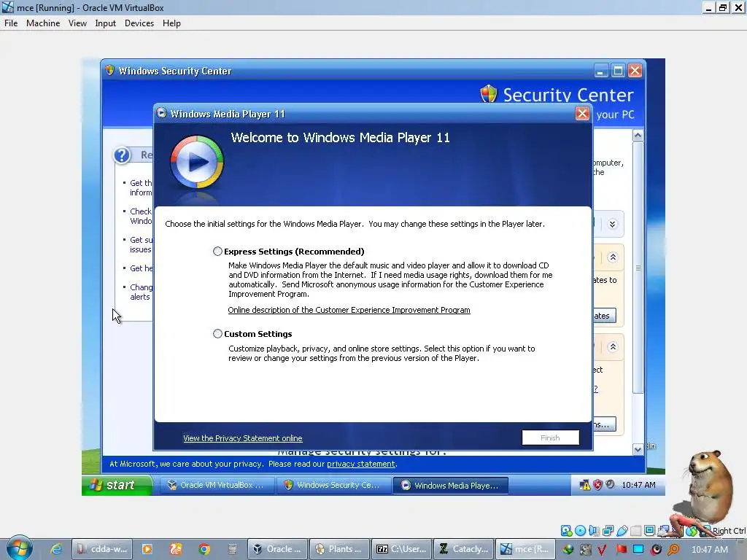Click VirtualBox display indicator icon
747x560 pixels.
[650, 531]
